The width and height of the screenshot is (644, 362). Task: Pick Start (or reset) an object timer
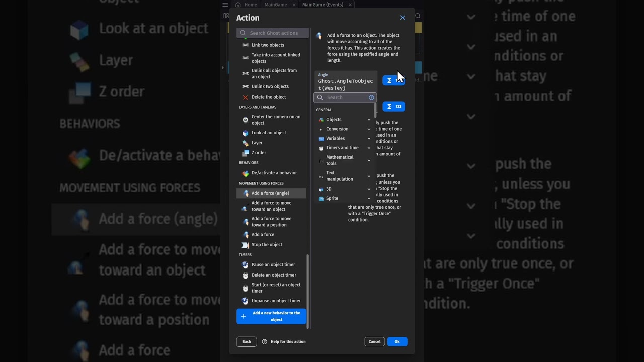271,288
